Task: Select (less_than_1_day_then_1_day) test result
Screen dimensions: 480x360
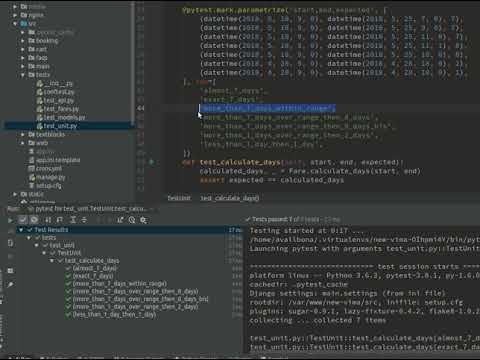Action: pos(114,314)
